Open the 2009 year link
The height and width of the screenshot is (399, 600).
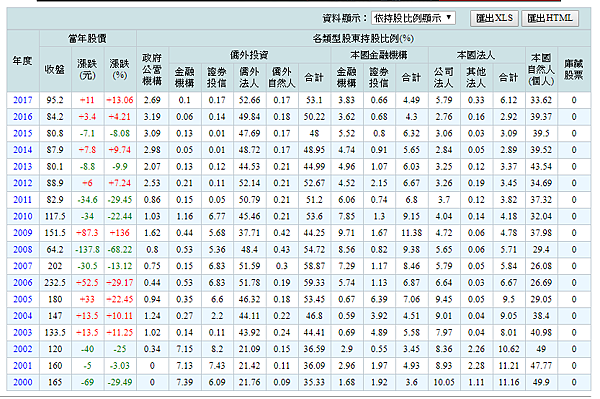[x=23, y=233]
